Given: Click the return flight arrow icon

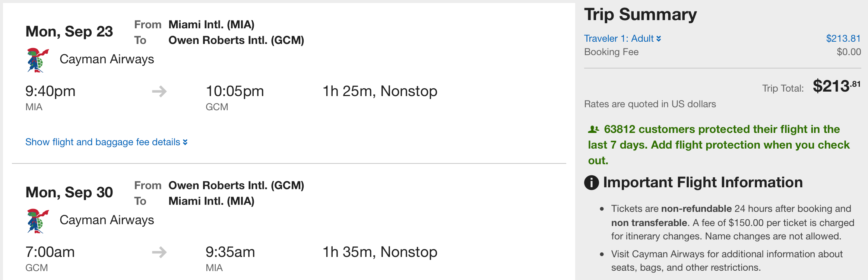Looking at the screenshot, I should [159, 252].
